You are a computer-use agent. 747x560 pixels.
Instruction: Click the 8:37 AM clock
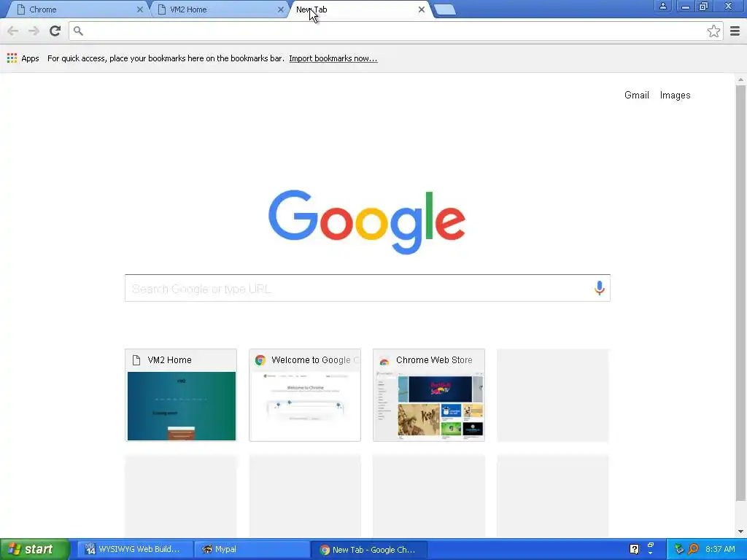click(x=720, y=549)
